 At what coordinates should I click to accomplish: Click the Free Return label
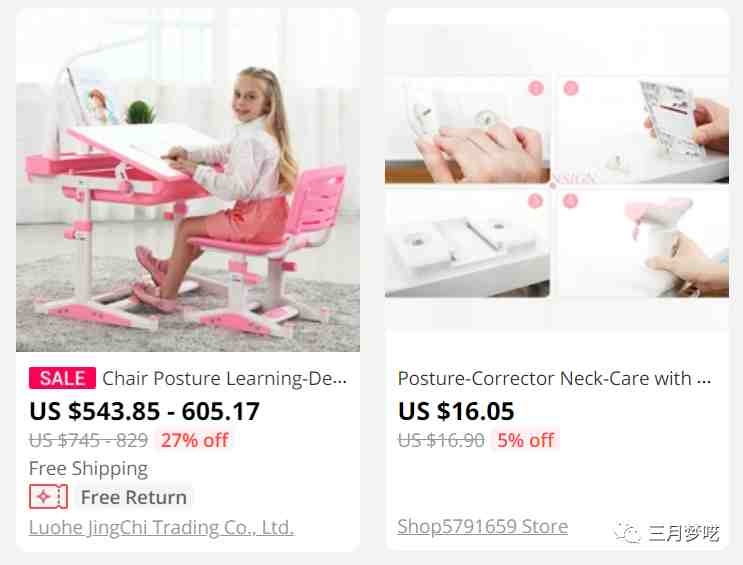(134, 497)
